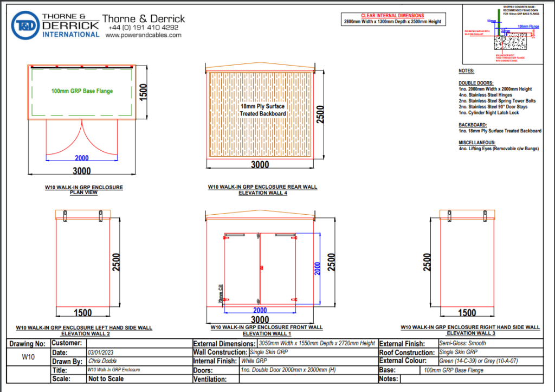Open the www.powerandcables.com website address
This screenshot has width=555, height=392.
click(143, 35)
